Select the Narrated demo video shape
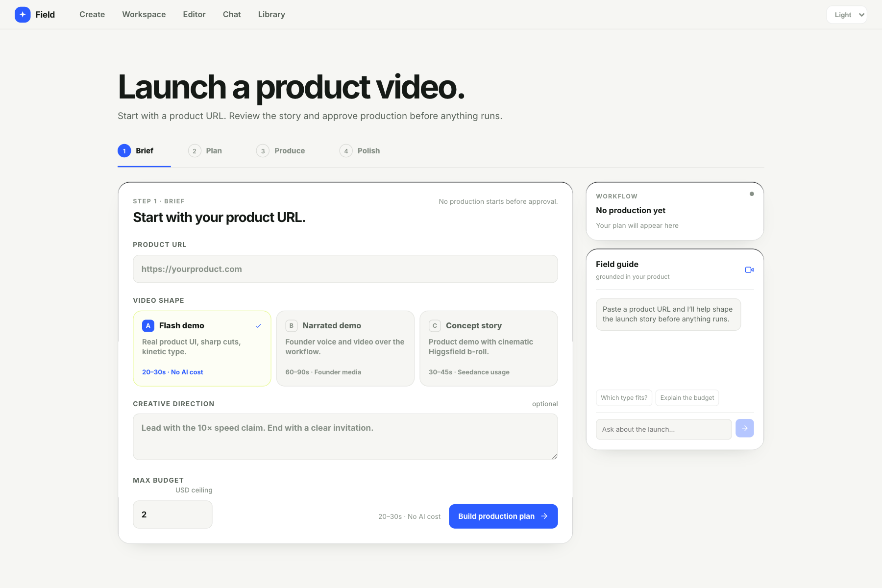The height and width of the screenshot is (588, 882). click(x=345, y=348)
